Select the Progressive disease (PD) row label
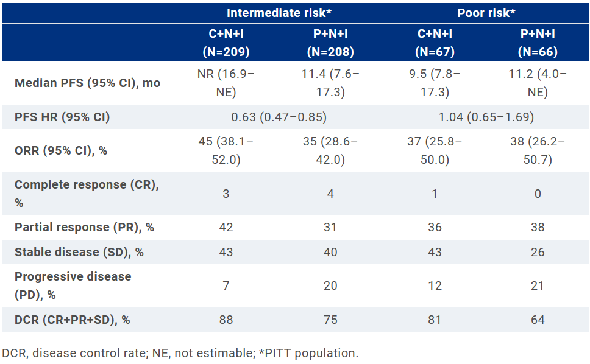The image size is (590, 364). click(73, 285)
